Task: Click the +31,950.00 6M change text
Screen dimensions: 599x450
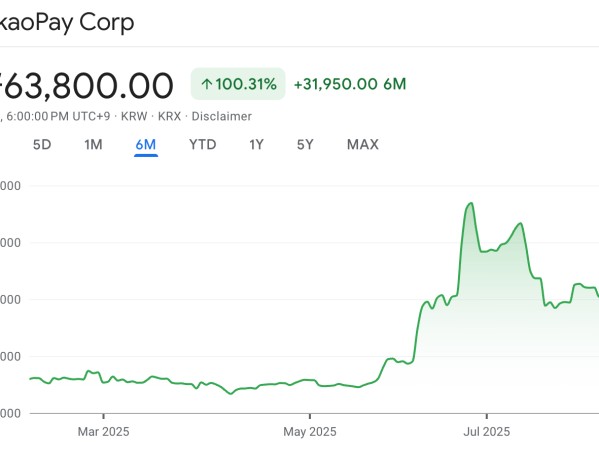Action: 350,84
